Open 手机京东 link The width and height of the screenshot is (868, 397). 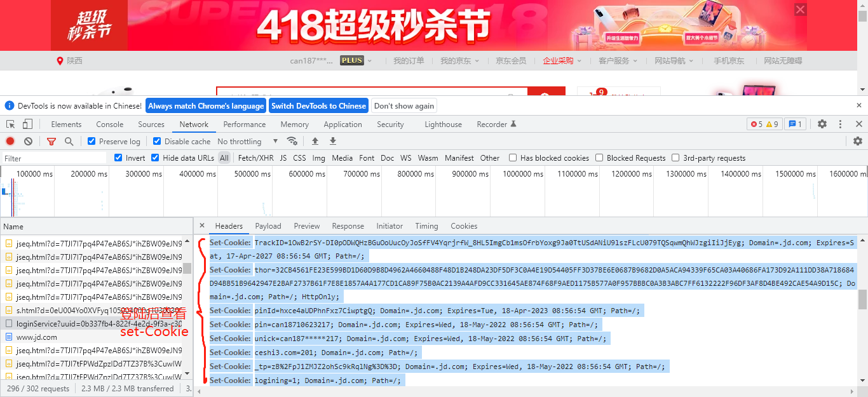[729, 61]
